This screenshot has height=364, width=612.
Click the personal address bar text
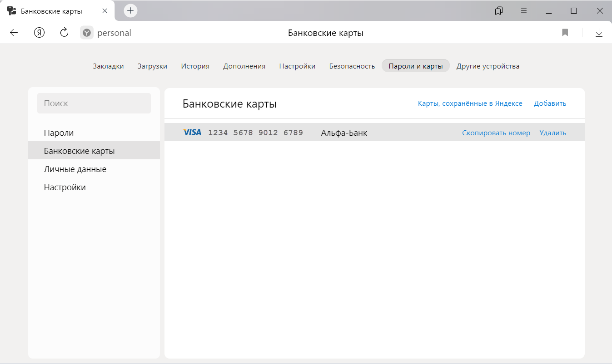pos(114,33)
